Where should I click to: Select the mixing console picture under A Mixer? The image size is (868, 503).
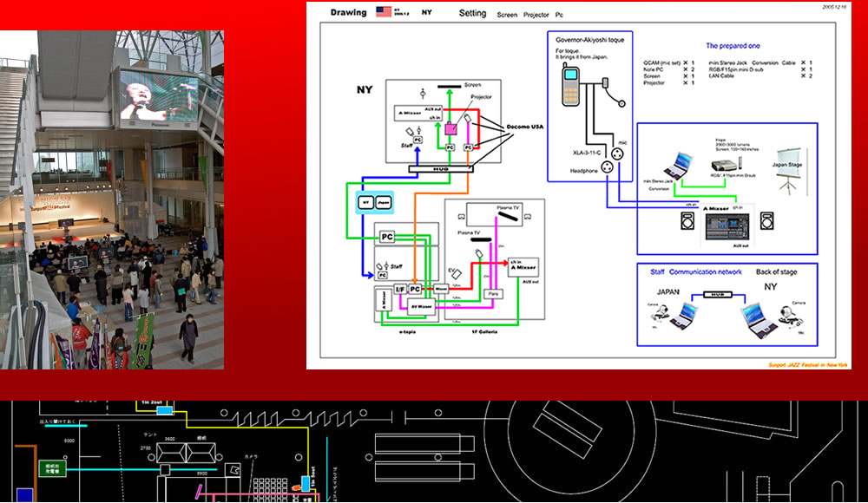point(727,227)
